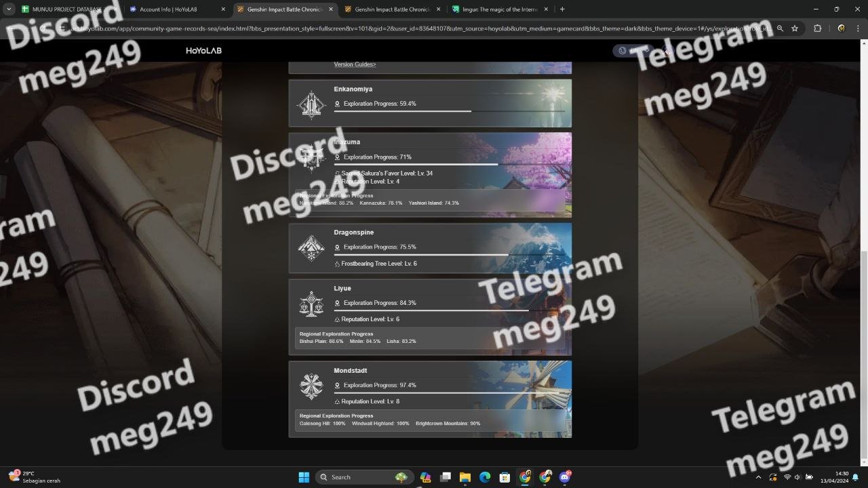Open File Explorer from the taskbar
Screen dimensions: 868x488
465,477
